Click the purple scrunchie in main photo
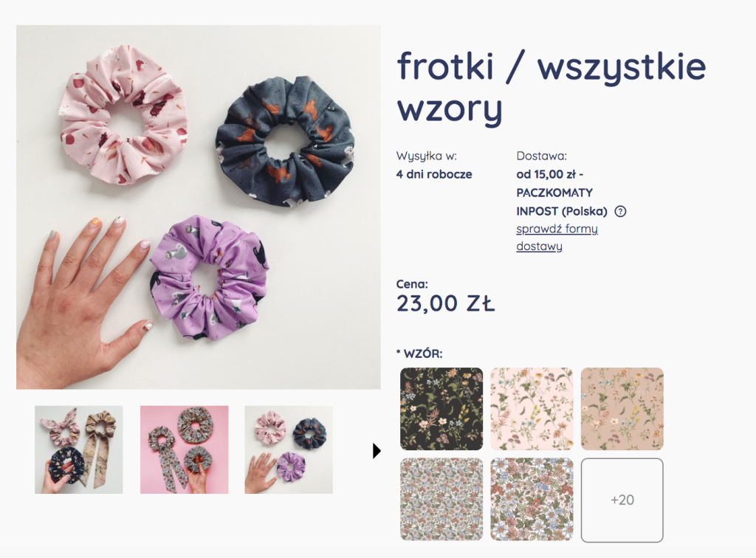 click(209, 278)
